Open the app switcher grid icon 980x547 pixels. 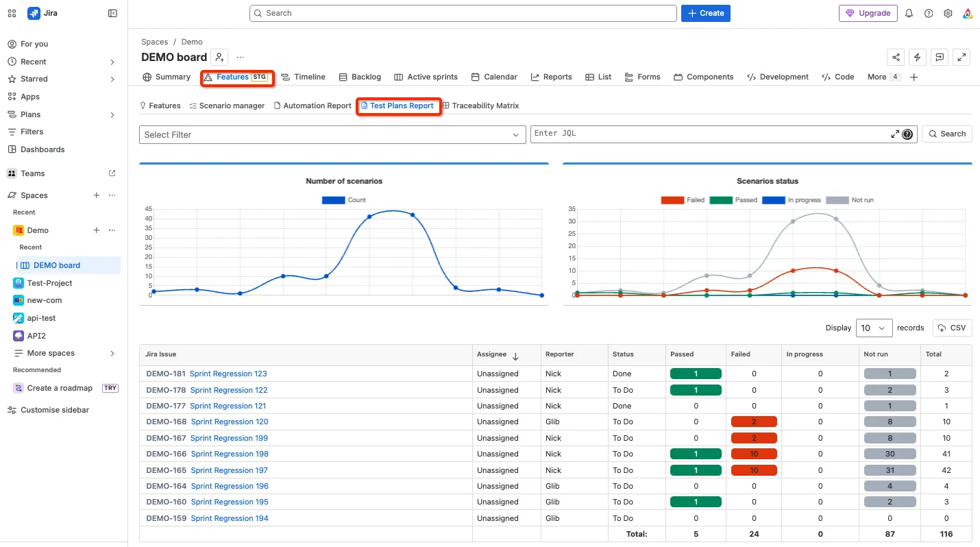coord(12,13)
